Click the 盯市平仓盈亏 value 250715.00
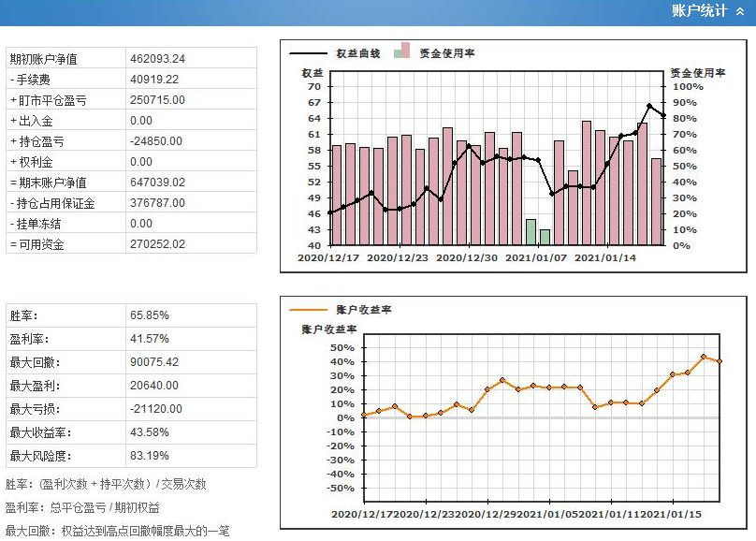The height and width of the screenshot is (541, 756). click(158, 100)
